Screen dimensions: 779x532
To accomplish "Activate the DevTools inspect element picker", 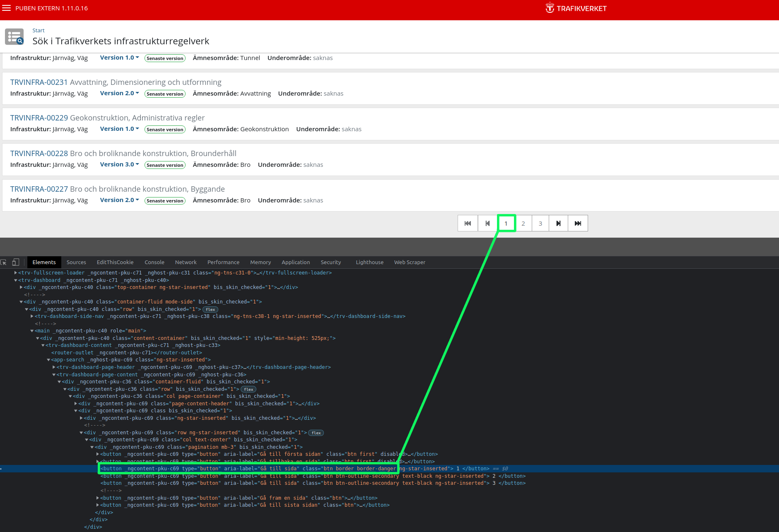I will tap(4, 262).
